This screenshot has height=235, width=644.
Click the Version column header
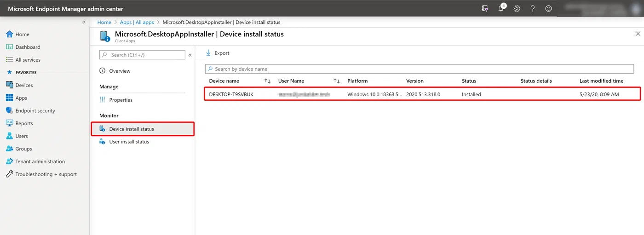coord(415,81)
